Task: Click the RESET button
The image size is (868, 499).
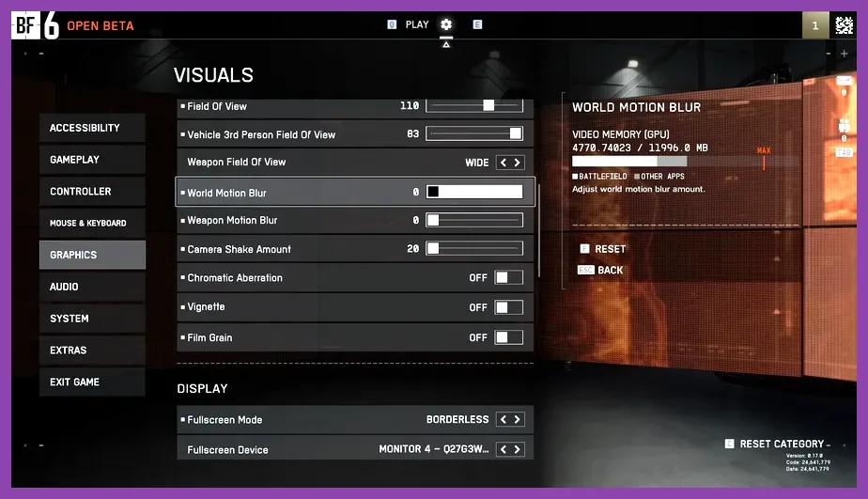Action: pyautogui.click(x=610, y=249)
